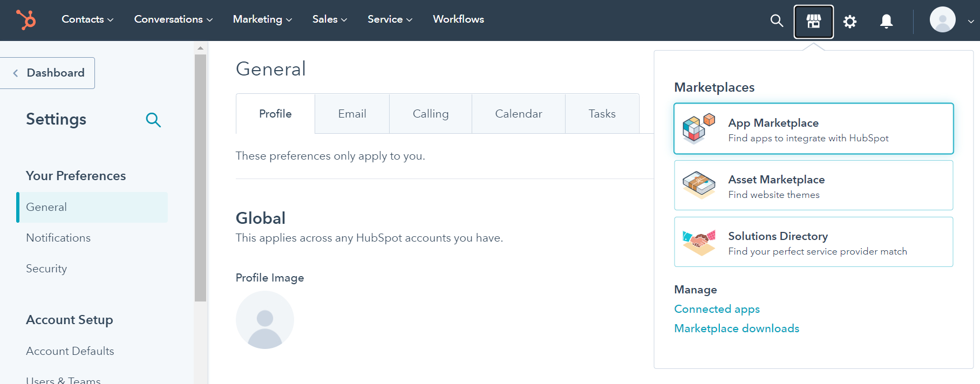The width and height of the screenshot is (980, 384).
Task: Switch to the Email tab
Action: click(352, 114)
